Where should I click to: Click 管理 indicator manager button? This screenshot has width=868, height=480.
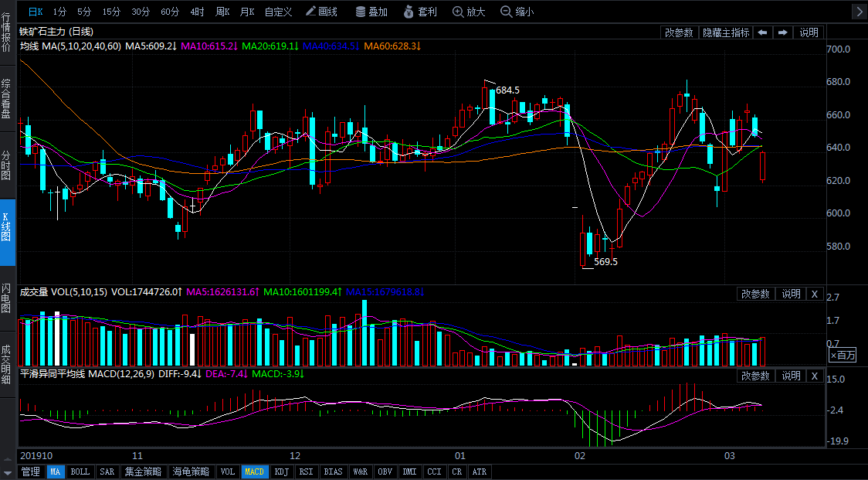tap(31, 471)
